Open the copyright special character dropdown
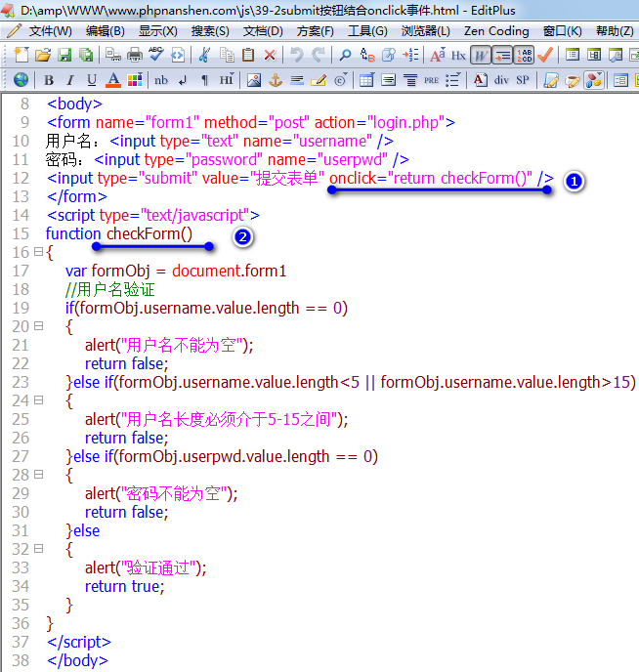 tap(340, 80)
